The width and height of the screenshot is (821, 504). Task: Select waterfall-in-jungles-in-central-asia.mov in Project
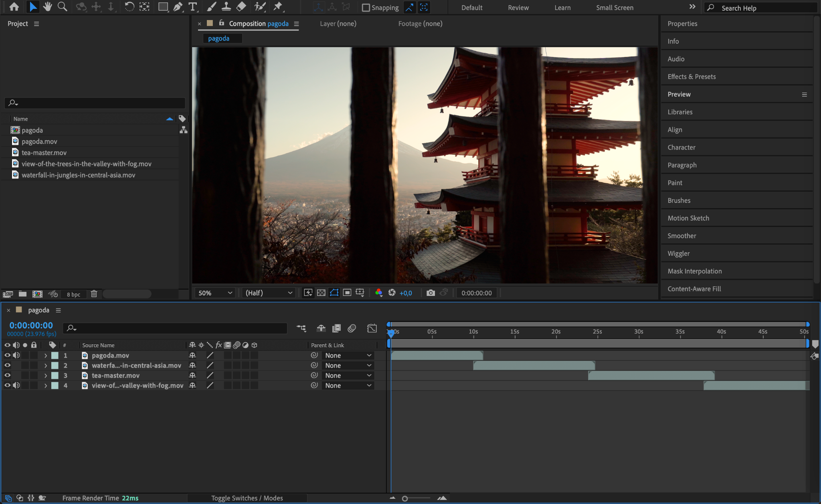tap(78, 175)
